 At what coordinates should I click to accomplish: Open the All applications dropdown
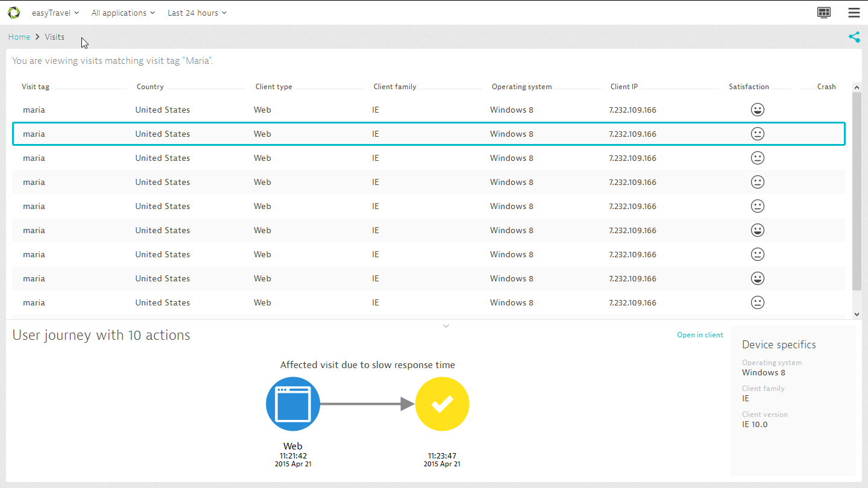(123, 13)
